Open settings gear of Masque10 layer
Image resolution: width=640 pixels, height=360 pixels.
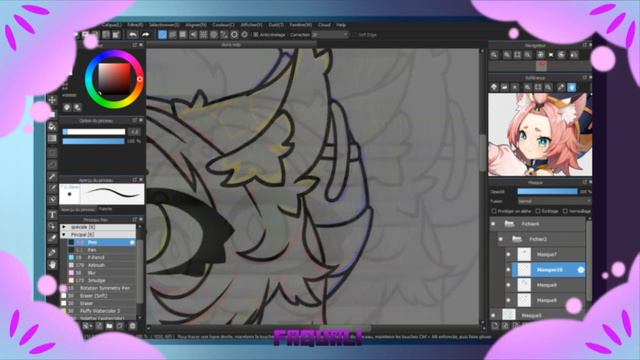[580, 270]
